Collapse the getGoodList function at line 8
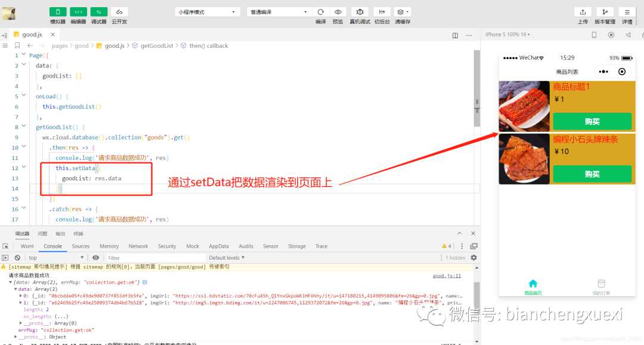The image size is (644, 345). 24,126
